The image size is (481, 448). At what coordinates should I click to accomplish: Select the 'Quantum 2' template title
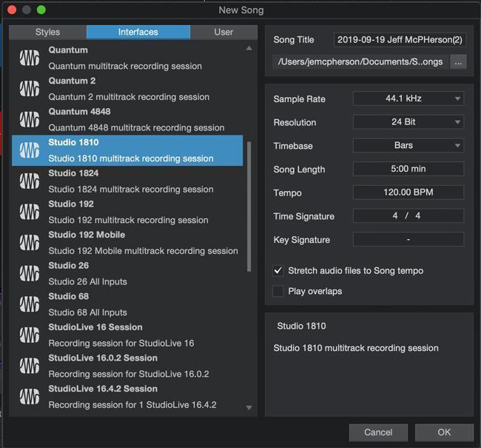coord(72,81)
